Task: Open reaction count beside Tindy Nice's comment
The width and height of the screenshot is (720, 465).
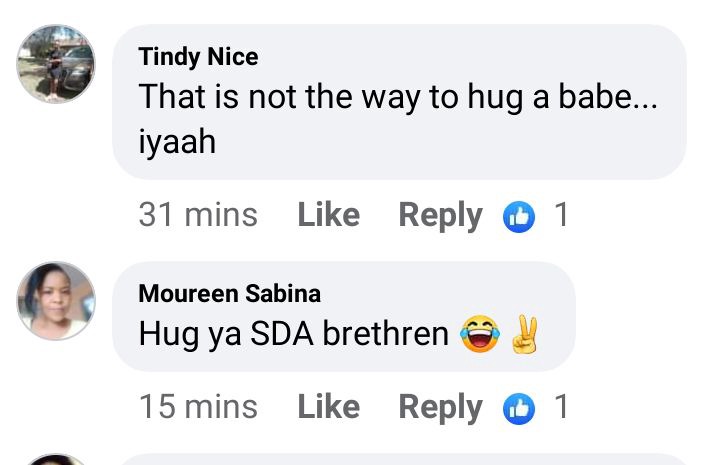Action: coord(562,214)
